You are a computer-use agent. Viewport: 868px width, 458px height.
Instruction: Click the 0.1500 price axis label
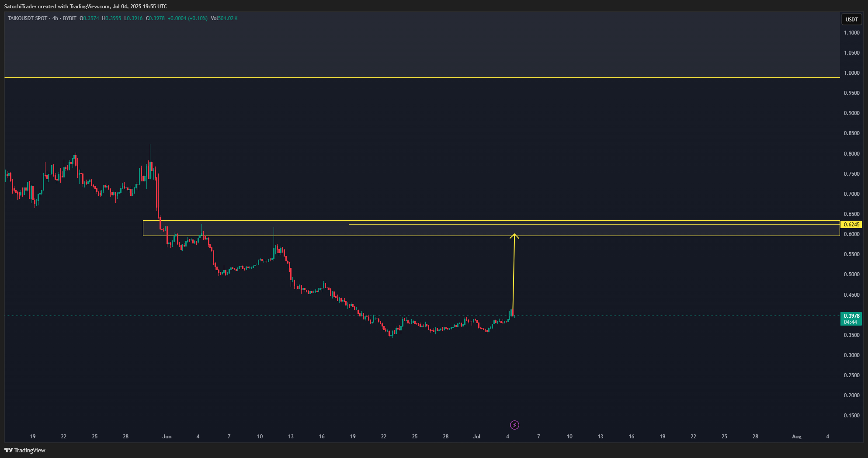(x=851, y=416)
